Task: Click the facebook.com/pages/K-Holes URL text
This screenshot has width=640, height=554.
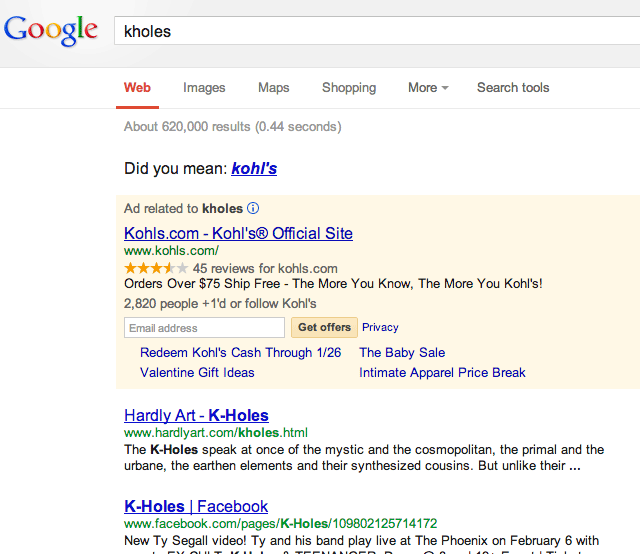Action: (x=280, y=523)
